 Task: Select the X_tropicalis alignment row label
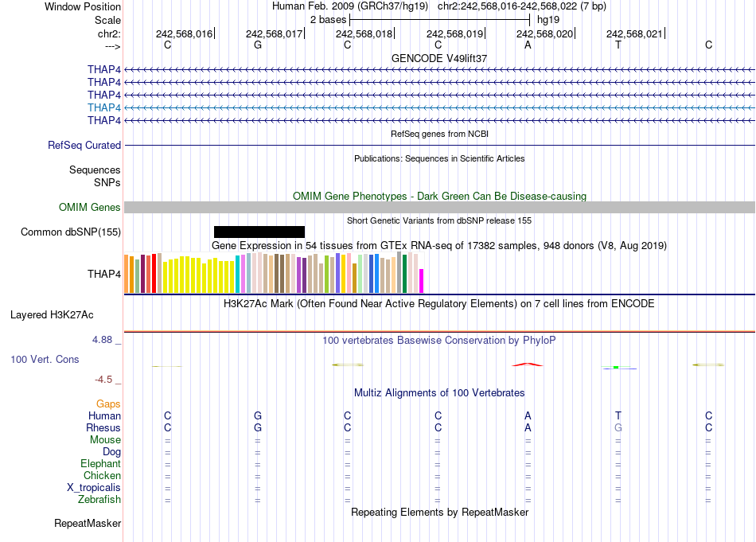(94, 488)
